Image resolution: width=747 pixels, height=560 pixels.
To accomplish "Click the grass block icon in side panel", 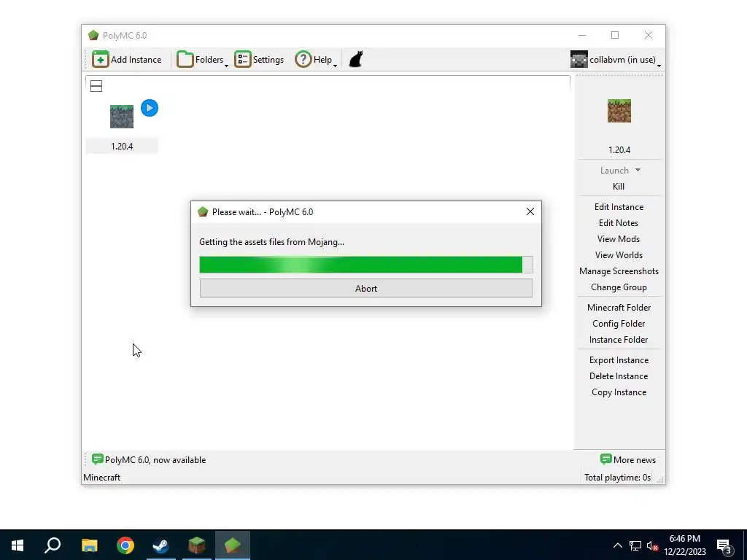I will click(619, 111).
